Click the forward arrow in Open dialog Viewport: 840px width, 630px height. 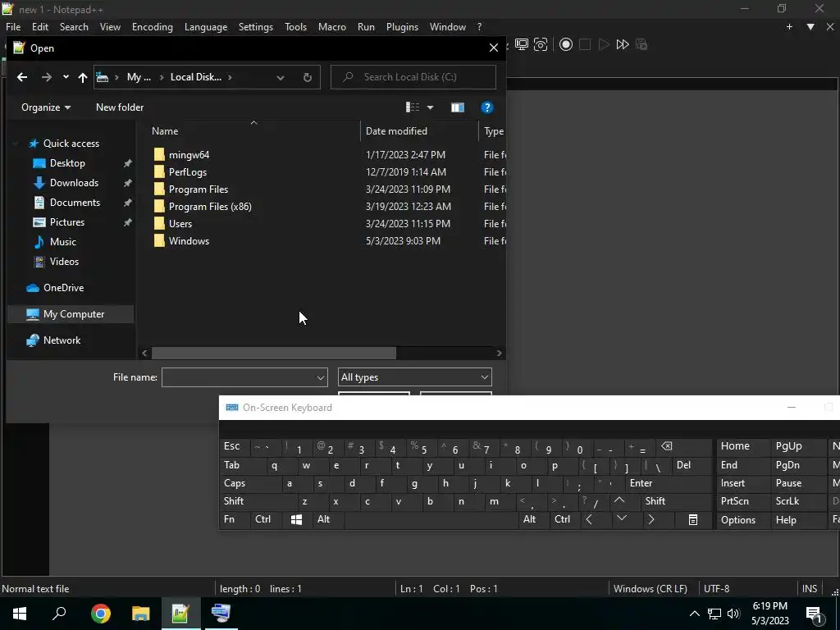point(47,77)
